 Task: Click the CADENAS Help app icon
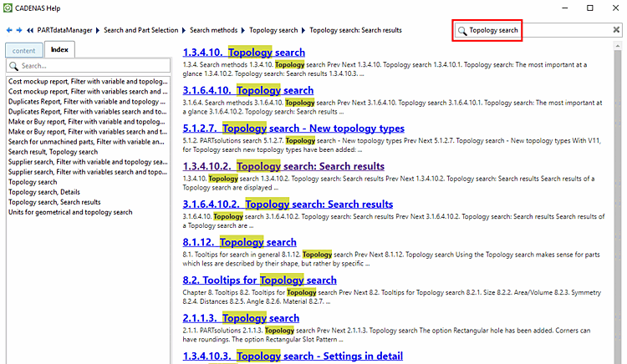pyautogui.click(x=8, y=8)
